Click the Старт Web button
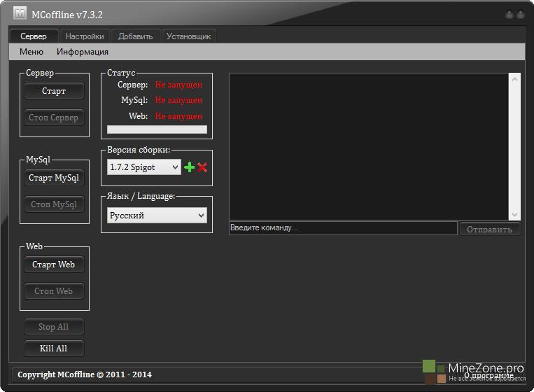Screen dimensions: 534x392 coord(54,265)
